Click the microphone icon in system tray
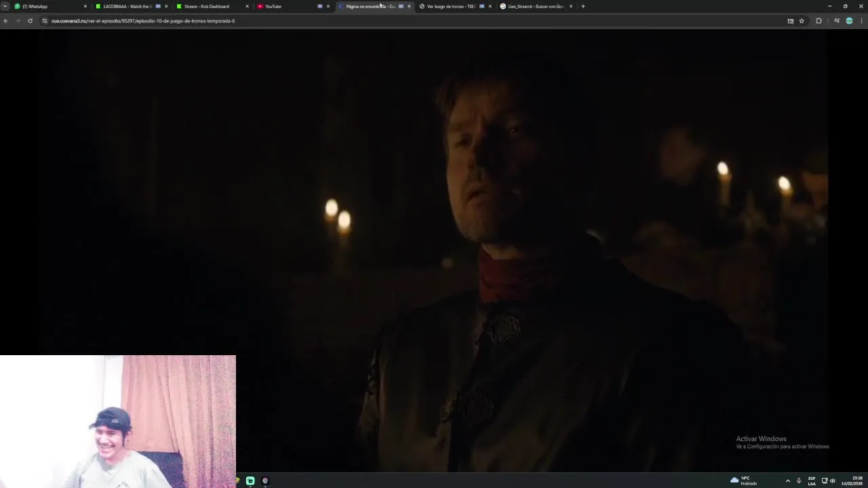The width and height of the screenshot is (868, 488). 799,481
